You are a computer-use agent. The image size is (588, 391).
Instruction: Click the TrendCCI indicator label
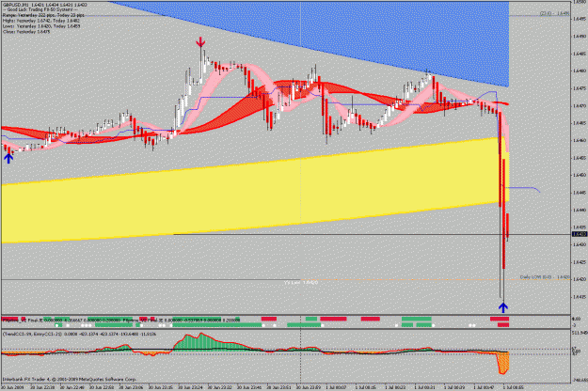(79, 334)
